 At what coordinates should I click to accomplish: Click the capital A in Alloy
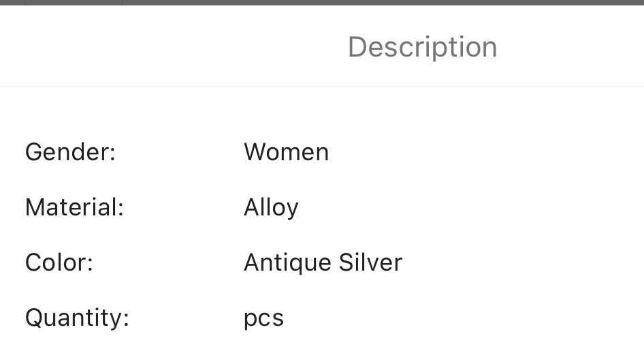(x=252, y=207)
